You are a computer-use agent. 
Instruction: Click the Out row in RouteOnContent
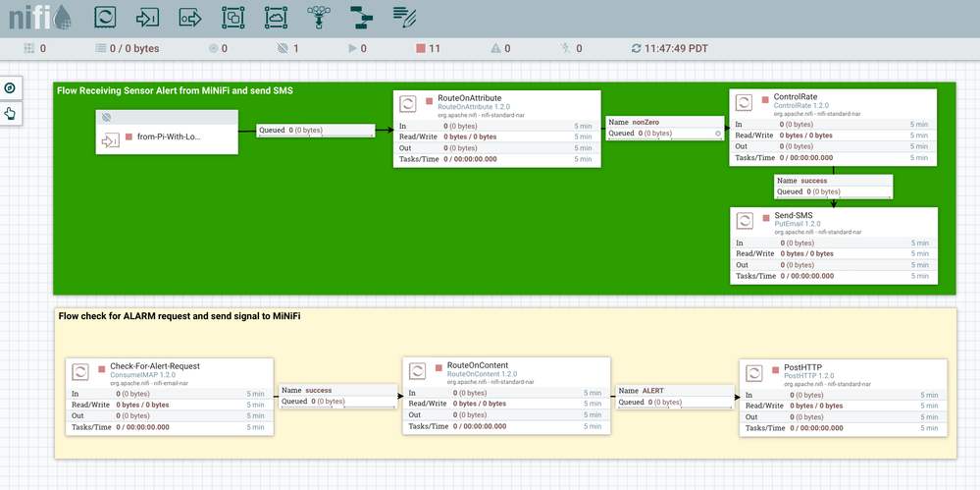click(x=506, y=415)
